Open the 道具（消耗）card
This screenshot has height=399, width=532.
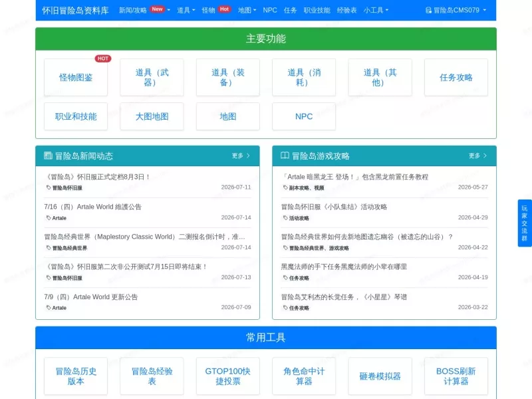[x=304, y=77]
